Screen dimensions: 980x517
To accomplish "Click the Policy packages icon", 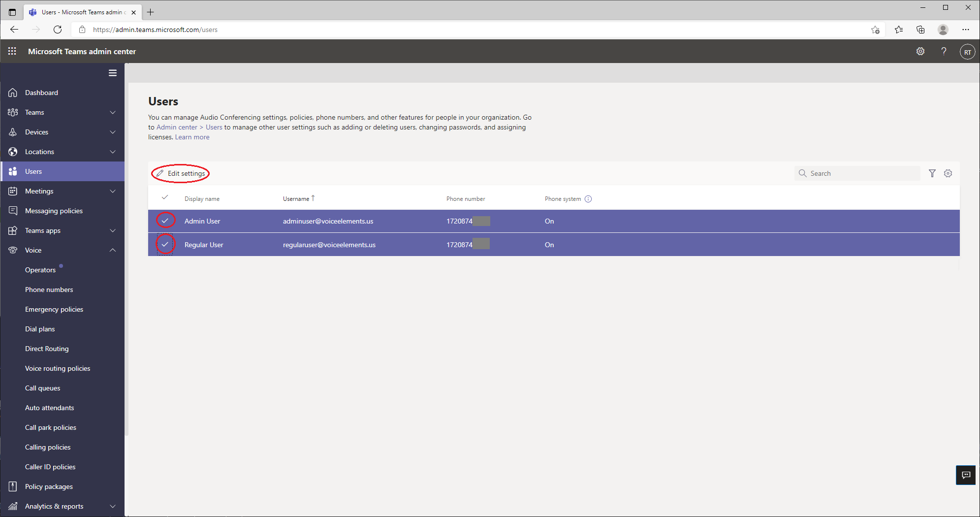I will (x=13, y=486).
